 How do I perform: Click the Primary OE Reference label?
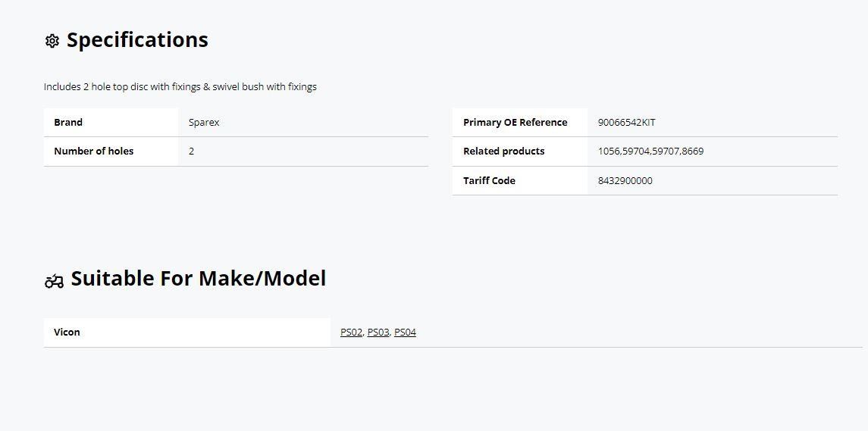pyautogui.click(x=515, y=122)
